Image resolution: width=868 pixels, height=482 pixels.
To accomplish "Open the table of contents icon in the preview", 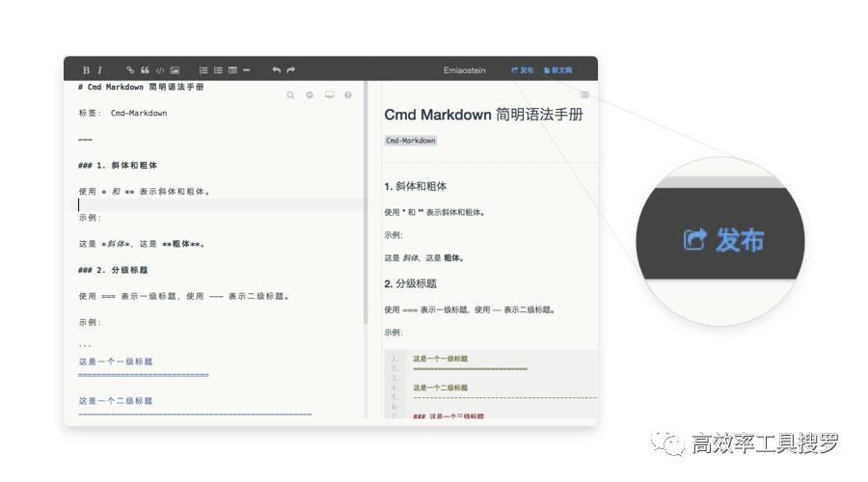I will (x=584, y=95).
